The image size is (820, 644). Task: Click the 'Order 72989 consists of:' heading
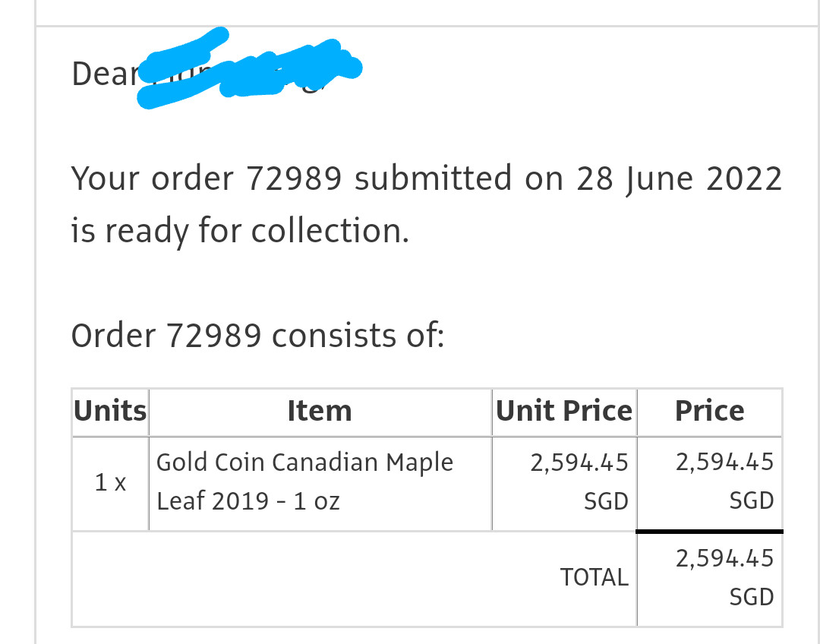pyautogui.click(x=257, y=336)
